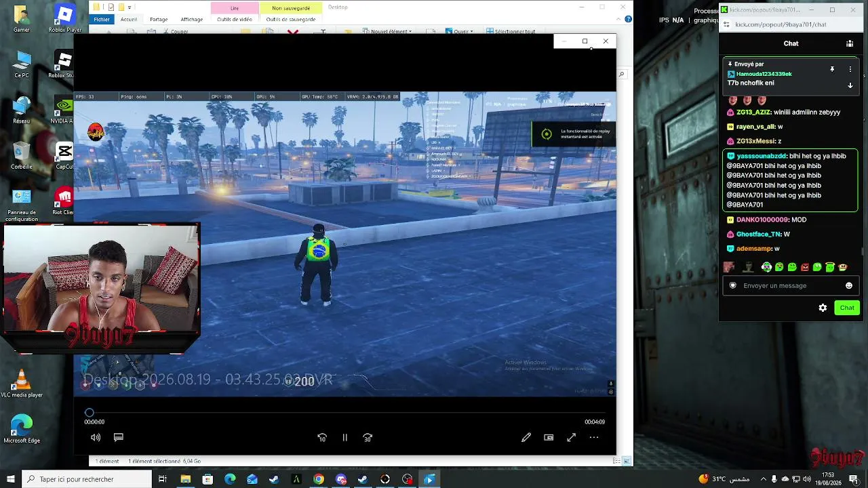Open Task View on the taskbar
Viewport: 868px width, 488px height.
163,479
